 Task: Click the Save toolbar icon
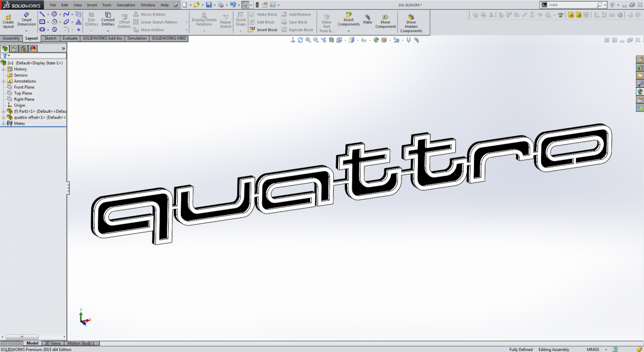tap(208, 5)
